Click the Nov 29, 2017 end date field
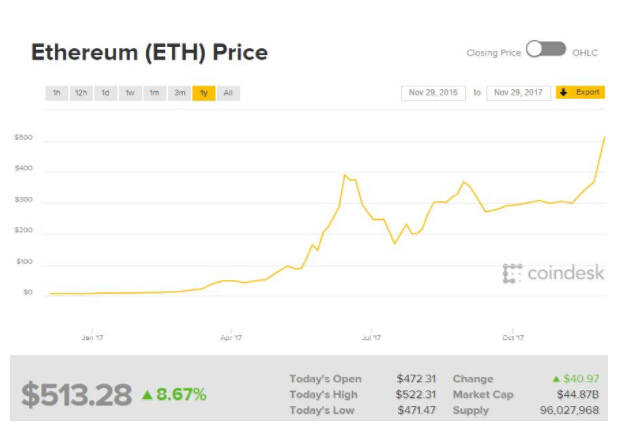Image resolution: width=623 pixels, height=437 pixels. pos(518,93)
